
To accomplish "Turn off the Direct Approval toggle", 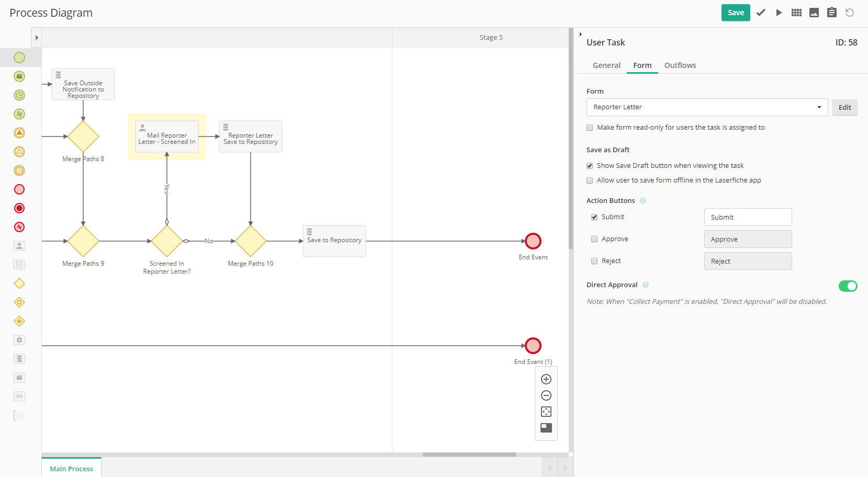I will tap(848, 286).
